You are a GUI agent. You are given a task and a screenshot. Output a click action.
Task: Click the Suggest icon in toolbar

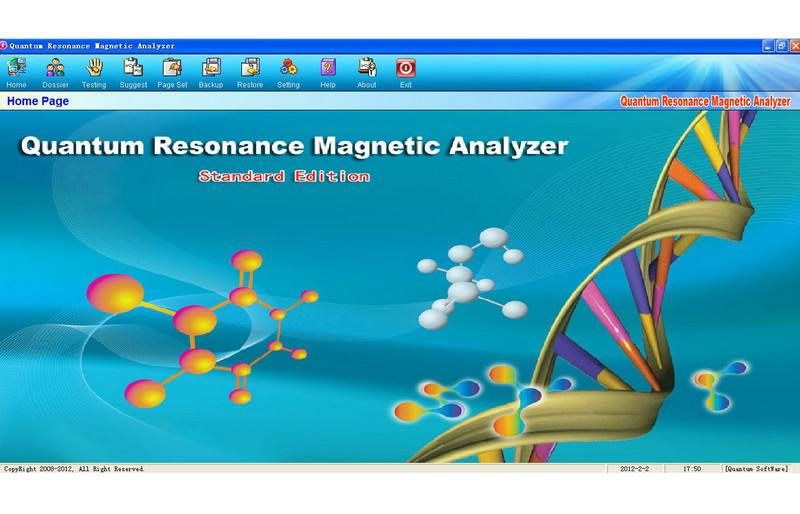pyautogui.click(x=133, y=71)
